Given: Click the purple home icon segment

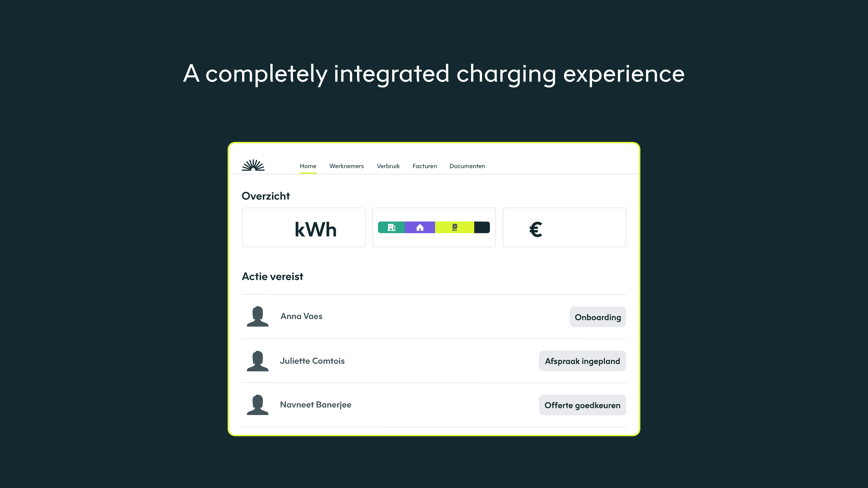Looking at the screenshot, I should point(420,228).
